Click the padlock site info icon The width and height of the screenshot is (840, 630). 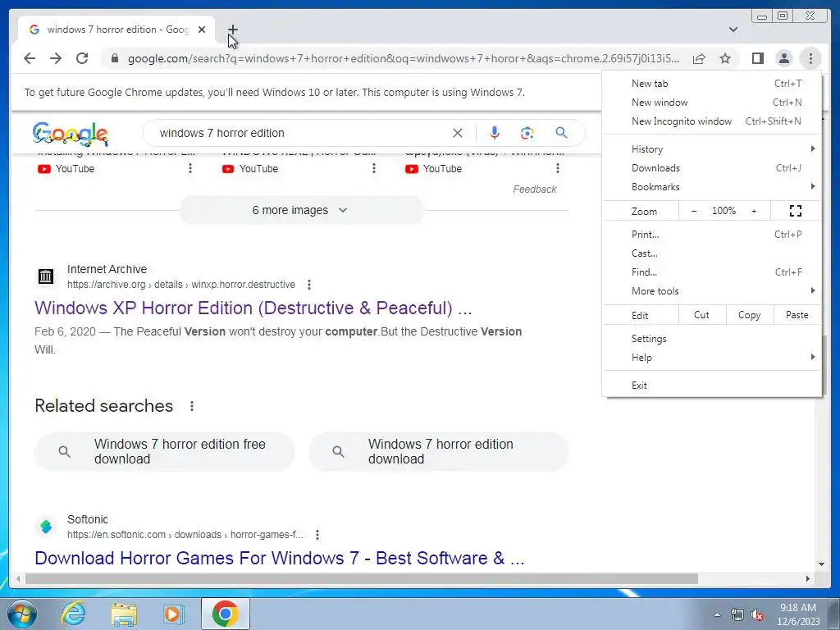tap(115, 58)
